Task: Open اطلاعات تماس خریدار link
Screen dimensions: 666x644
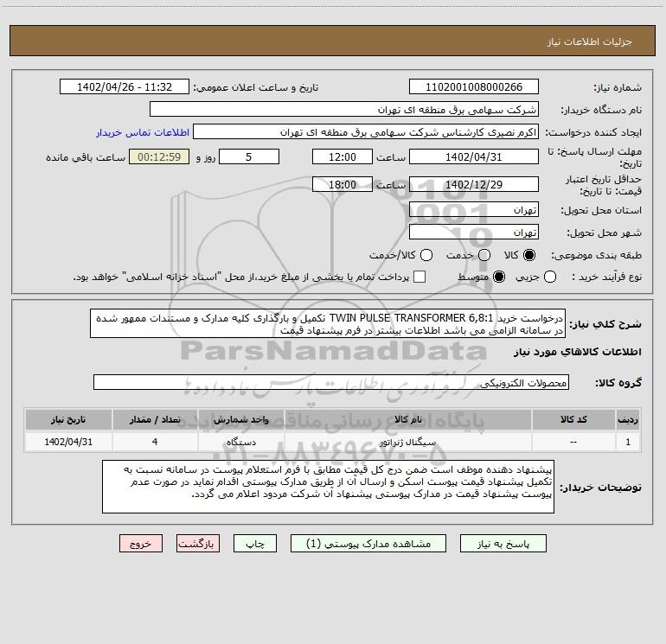Action: click(x=143, y=132)
